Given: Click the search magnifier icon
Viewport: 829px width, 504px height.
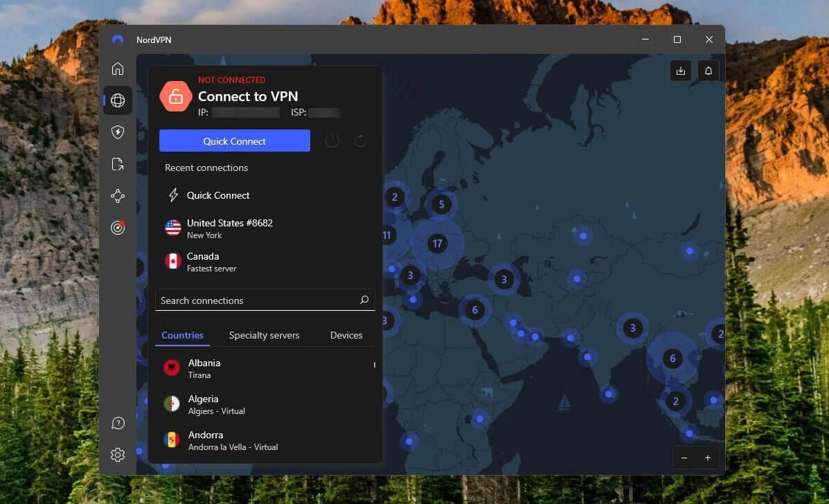Looking at the screenshot, I should 364,300.
